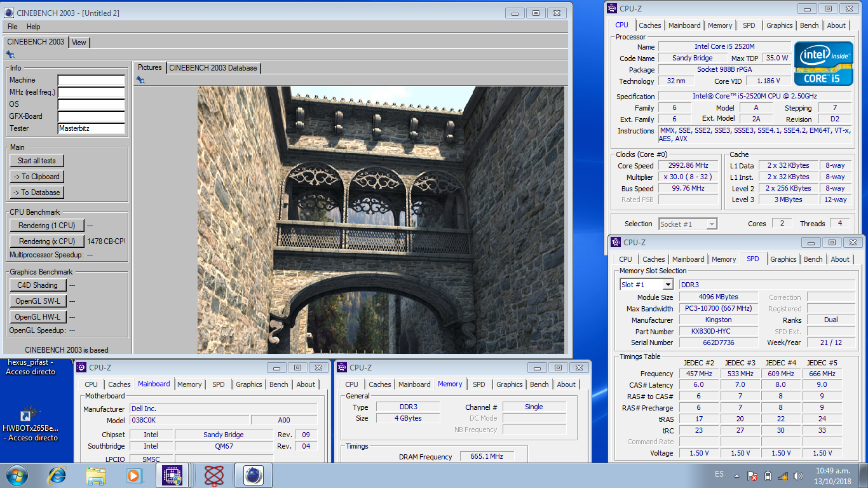Click the red atom application icon on taskbar
868x488 pixels.
tap(214, 475)
